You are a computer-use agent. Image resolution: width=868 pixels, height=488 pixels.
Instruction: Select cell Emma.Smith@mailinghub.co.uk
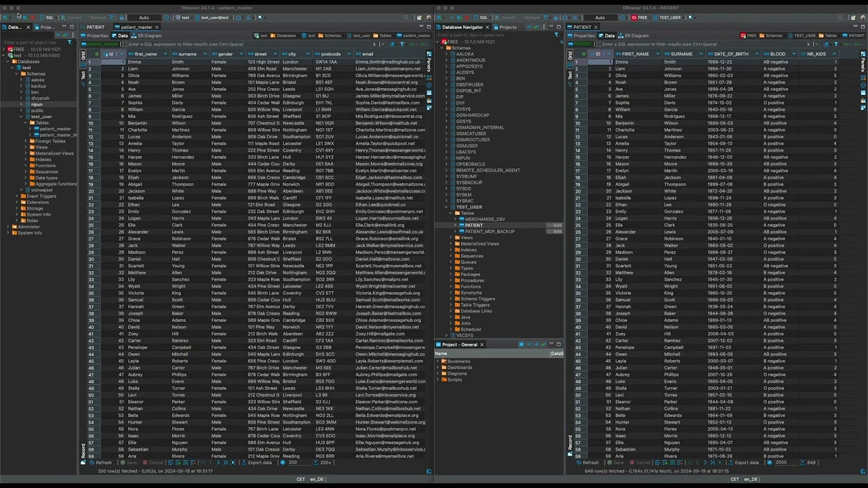pyautogui.click(x=388, y=62)
